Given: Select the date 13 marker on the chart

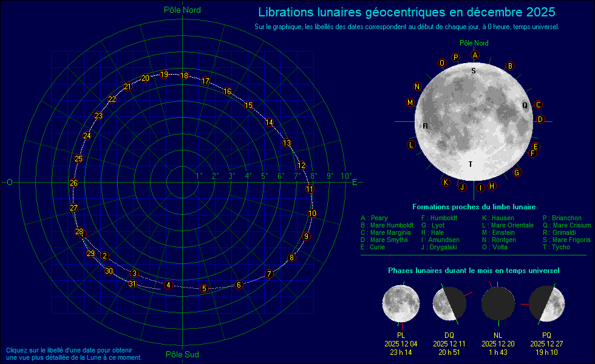Looking at the screenshot, I should tap(287, 143).
